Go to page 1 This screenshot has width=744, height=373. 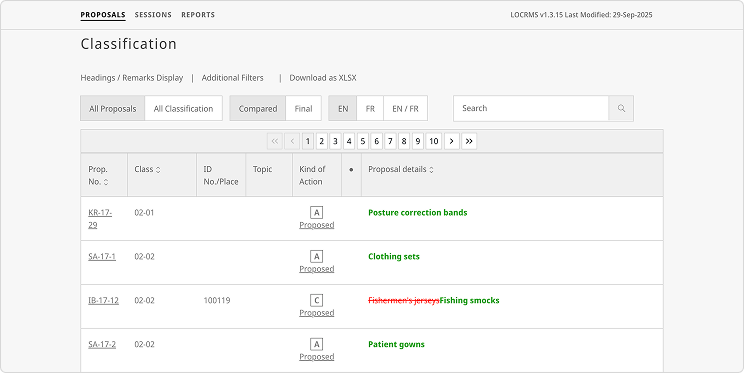[x=307, y=141]
